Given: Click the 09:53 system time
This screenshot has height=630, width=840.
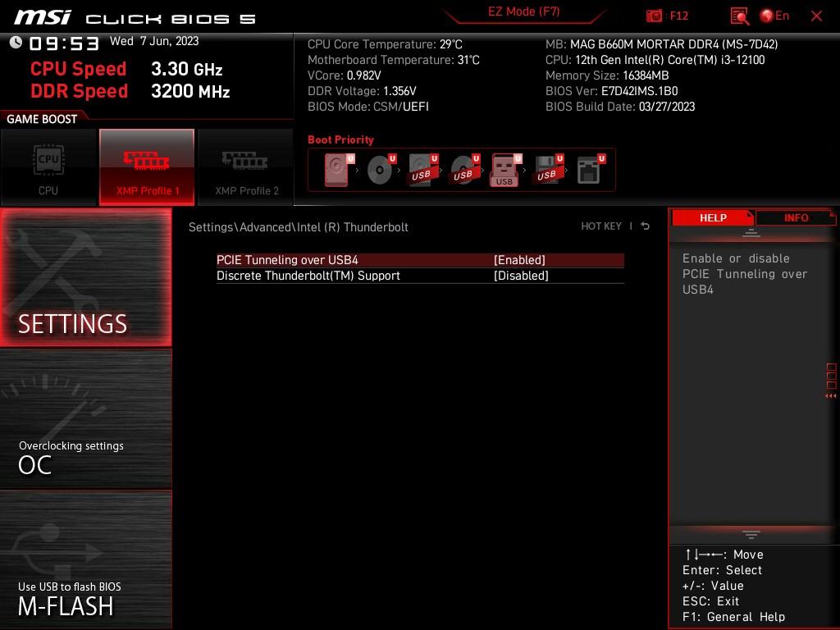Looking at the screenshot, I should point(64,43).
